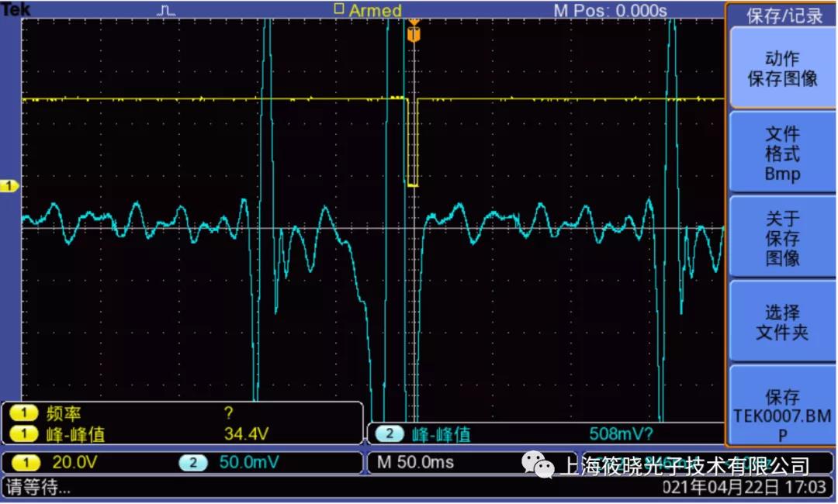This screenshot has height=504, width=838.
Task: Click the M Pos: 0.000s readout
Action: click(610, 10)
